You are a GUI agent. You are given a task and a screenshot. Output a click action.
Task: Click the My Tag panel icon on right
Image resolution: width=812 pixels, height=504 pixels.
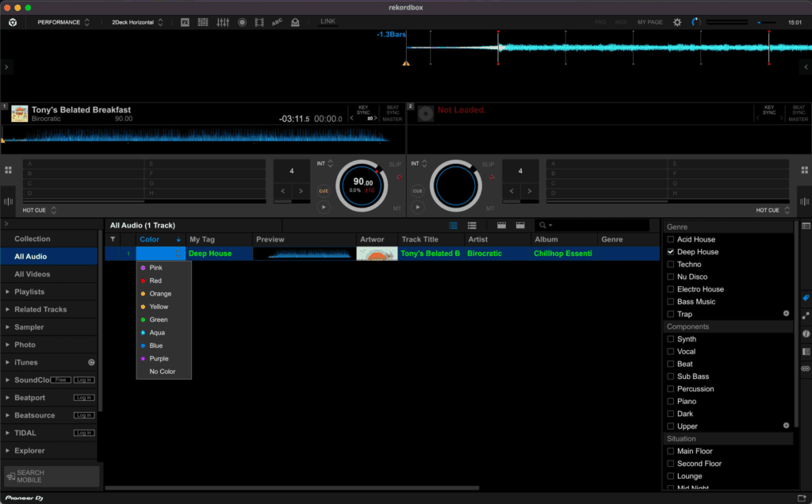point(806,298)
